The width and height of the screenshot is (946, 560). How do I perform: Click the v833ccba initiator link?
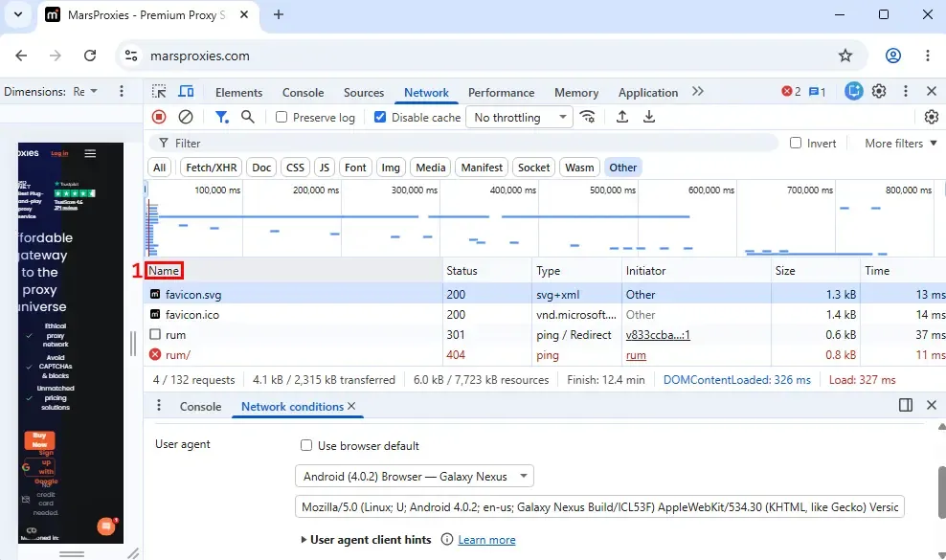tap(658, 334)
